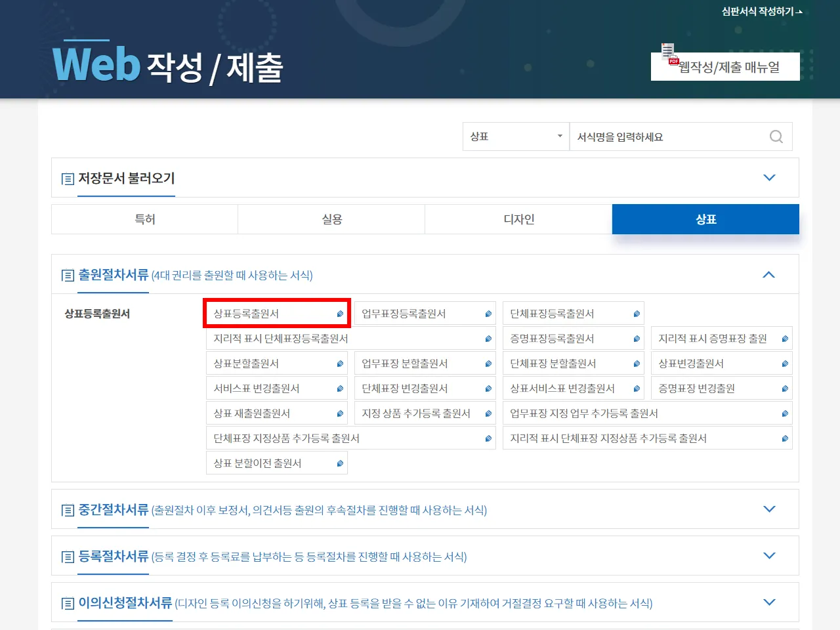
Task: Click the edit icon beside 상표 분할이전 출원서
Action: pyautogui.click(x=340, y=463)
